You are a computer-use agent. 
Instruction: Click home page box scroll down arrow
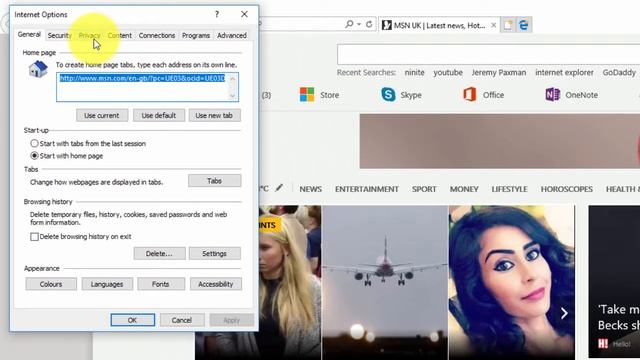point(233,96)
